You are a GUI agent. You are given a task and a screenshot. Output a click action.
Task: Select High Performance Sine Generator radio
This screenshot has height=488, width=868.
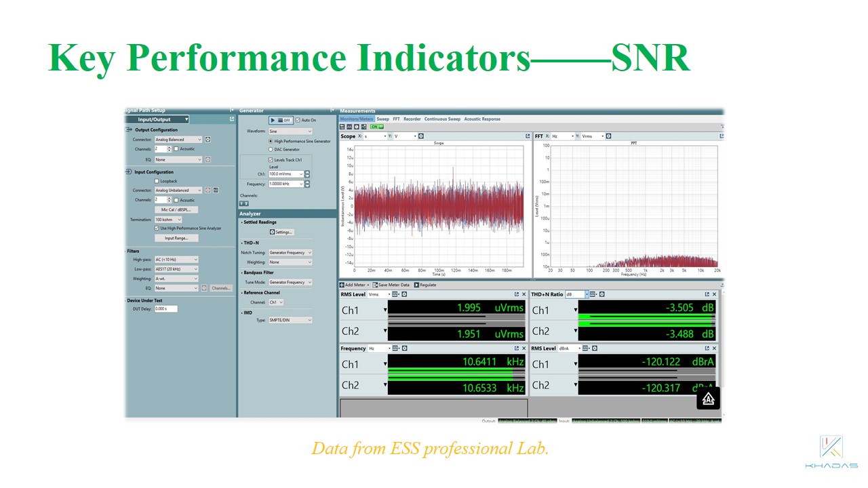click(271, 141)
